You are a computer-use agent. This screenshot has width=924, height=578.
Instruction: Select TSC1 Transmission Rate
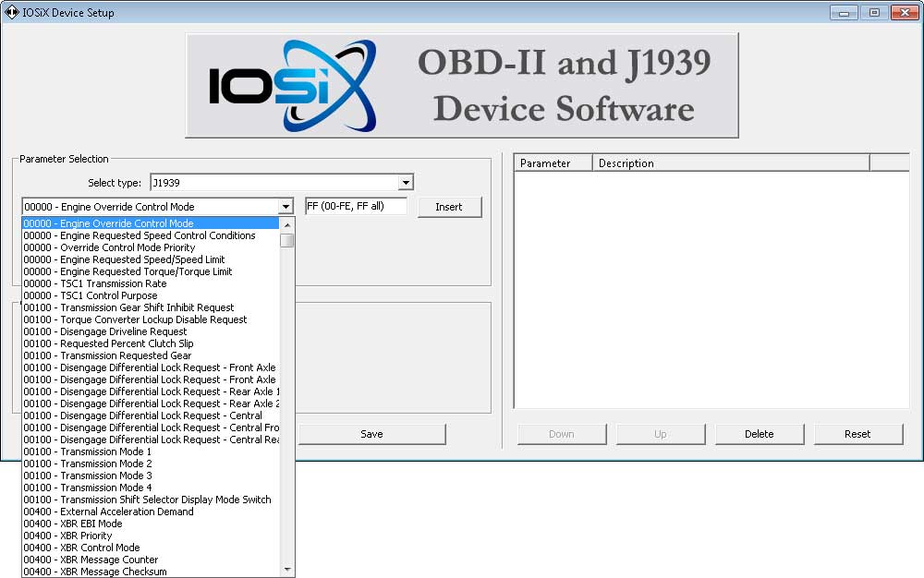tap(151, 283)
